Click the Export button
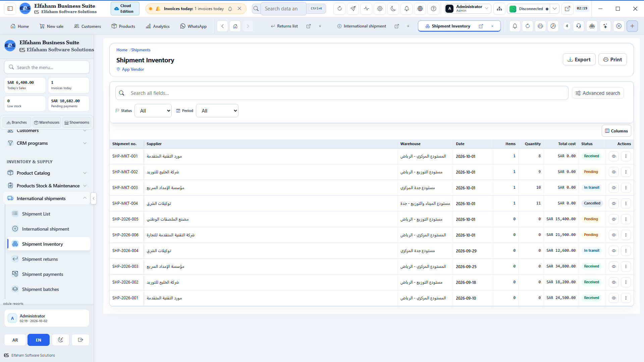 (x=579, y=59)
